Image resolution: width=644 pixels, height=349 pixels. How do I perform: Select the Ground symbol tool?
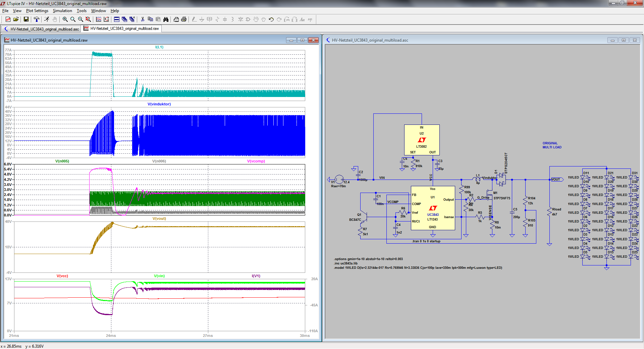pos(202,19)
